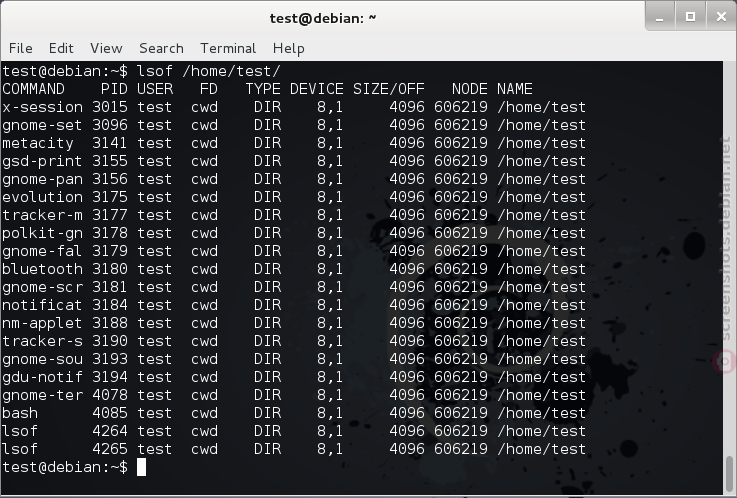Click user 'test' in the gsd-print row
737x498 pixels.
[155, 161]
